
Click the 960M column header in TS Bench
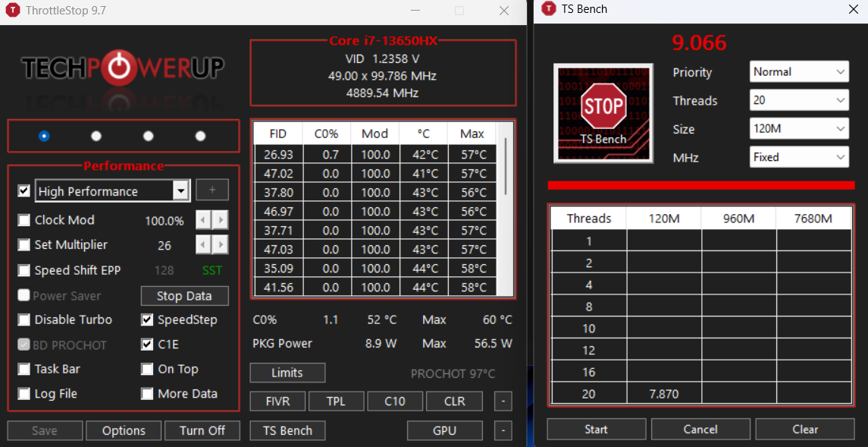point(738,219)
